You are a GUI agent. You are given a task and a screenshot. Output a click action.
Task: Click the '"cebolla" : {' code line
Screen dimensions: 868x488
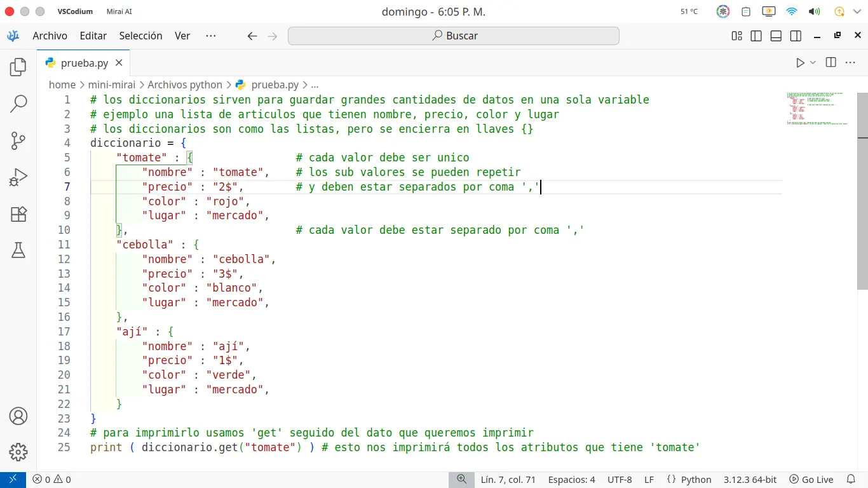click(158, 245)
